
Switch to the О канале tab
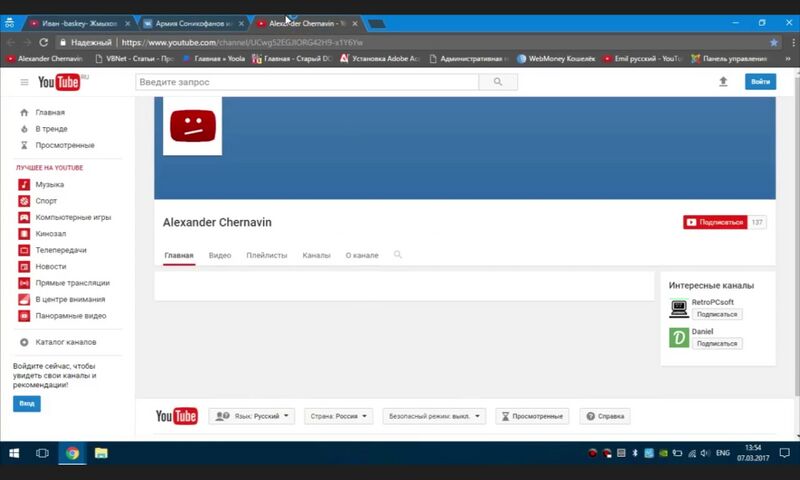click(x=362, y=255)
